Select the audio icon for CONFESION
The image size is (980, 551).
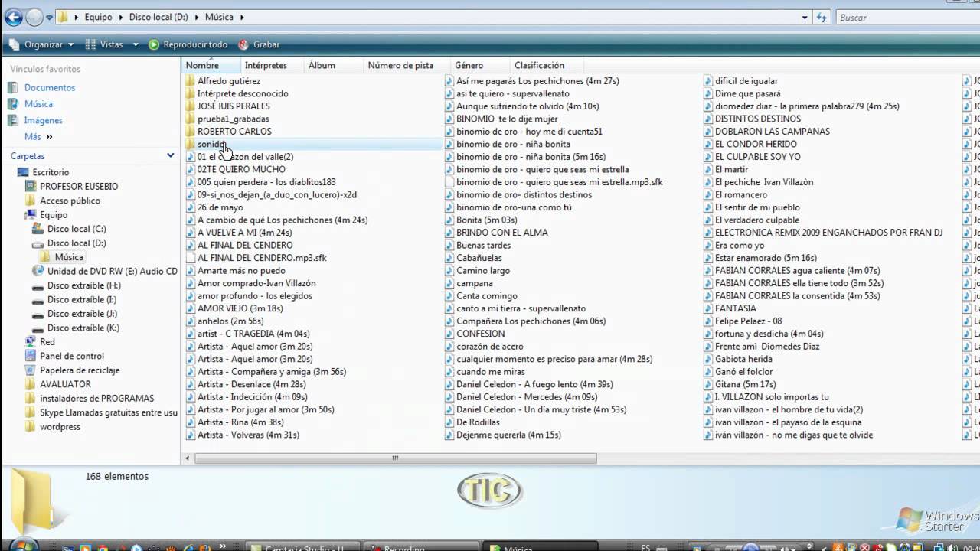[449, 334]
